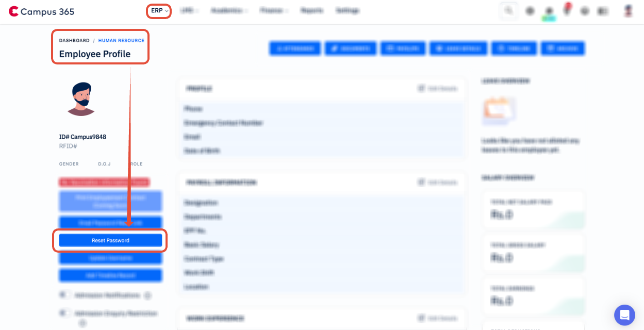The image size is (644, 330).
Task: Go to Dashboard breadcrumb link
Action: pyautogui.click(x=74, y=40)
